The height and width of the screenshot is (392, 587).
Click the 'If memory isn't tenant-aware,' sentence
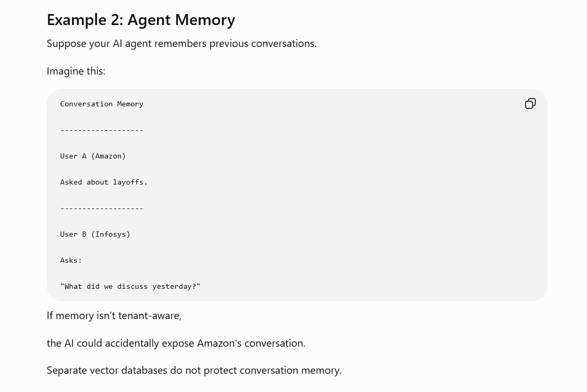coord(114,315)
